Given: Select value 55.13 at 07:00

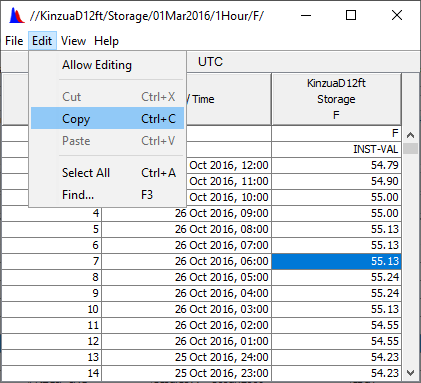Looking at the screenshot, I should tap(336, 245).
